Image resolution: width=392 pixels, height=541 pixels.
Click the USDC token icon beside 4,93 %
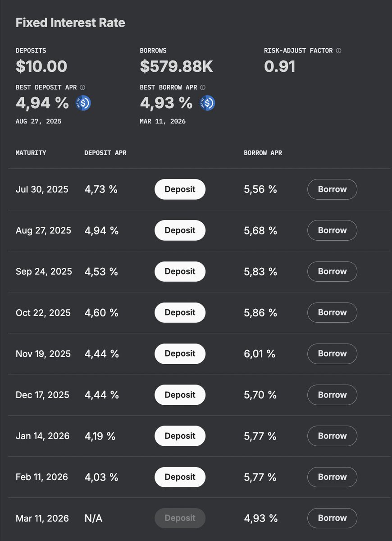[207, 103]
